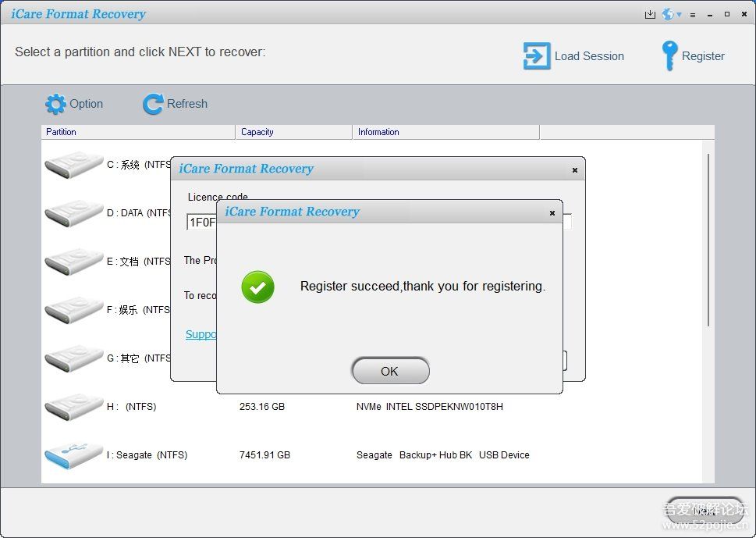Click the Information column header
The image size is (756, 538).
click(445, 132)
